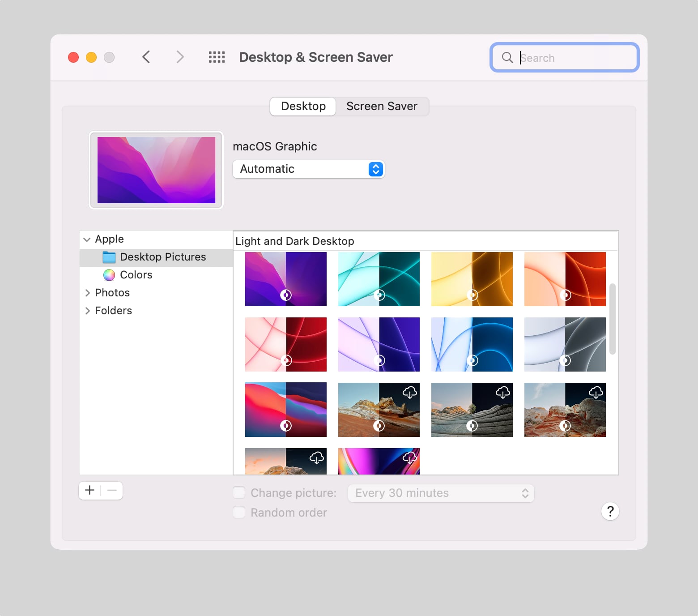
Task: Click the plus button to add folder
Action: click(90, 490)
